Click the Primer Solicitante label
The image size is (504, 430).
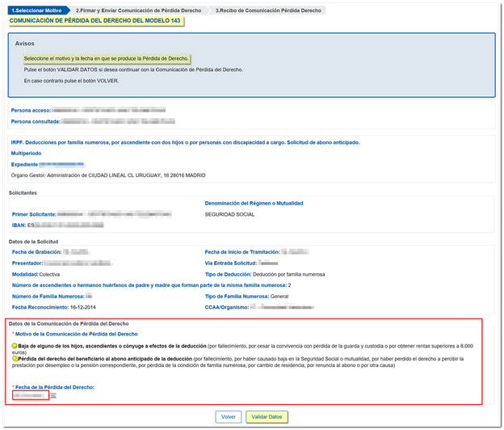36,213
